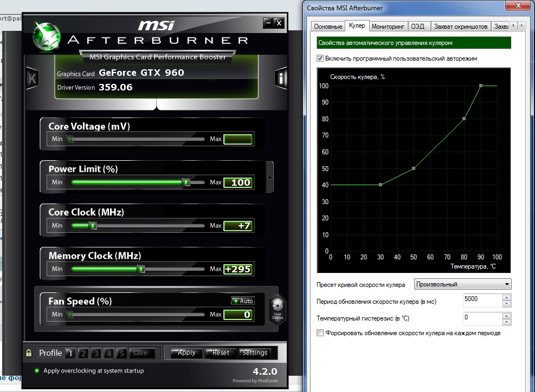
Task: Minimize the Afterburner skin window
Action: 268,23
